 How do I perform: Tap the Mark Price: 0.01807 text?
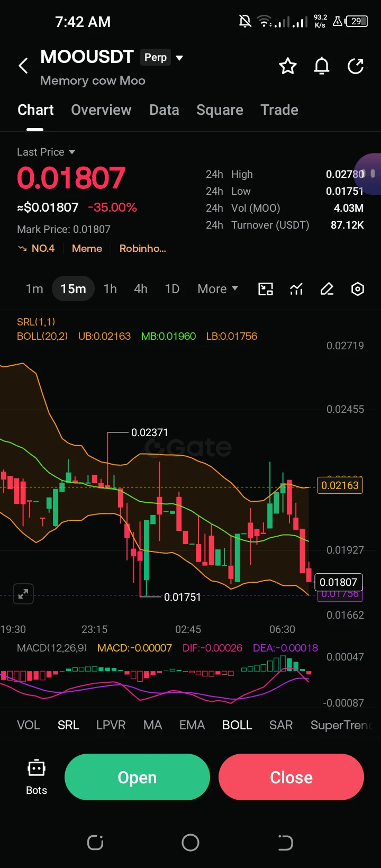point(64,229)
